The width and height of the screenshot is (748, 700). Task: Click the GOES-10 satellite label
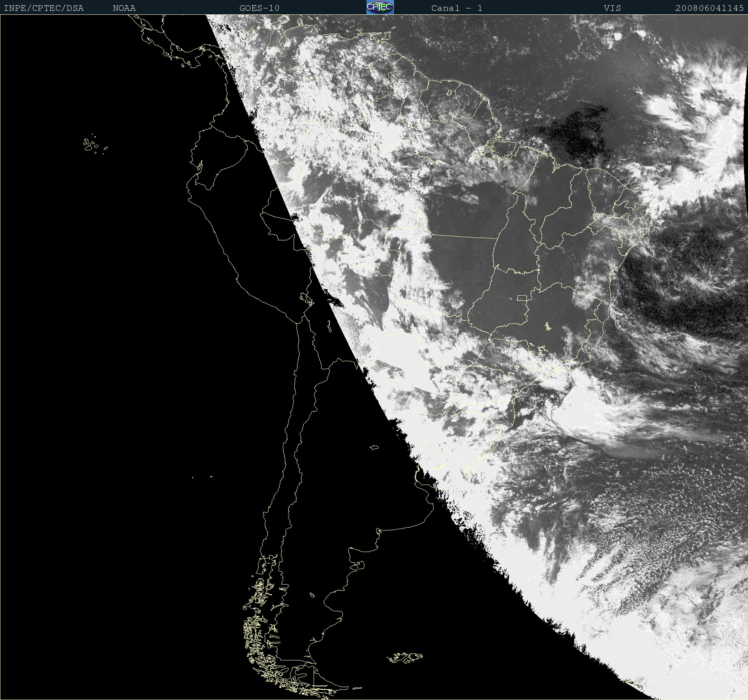coord(259,8)
